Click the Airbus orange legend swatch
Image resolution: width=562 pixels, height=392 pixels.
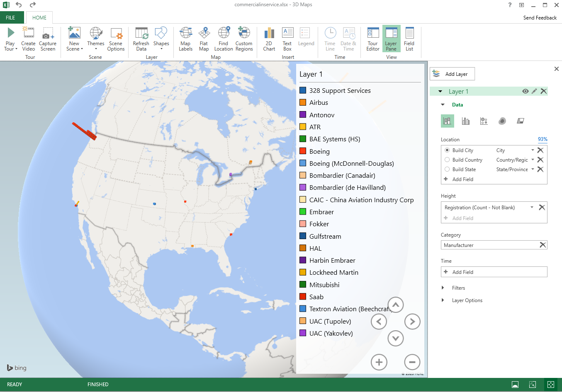[x=303, y=102]
